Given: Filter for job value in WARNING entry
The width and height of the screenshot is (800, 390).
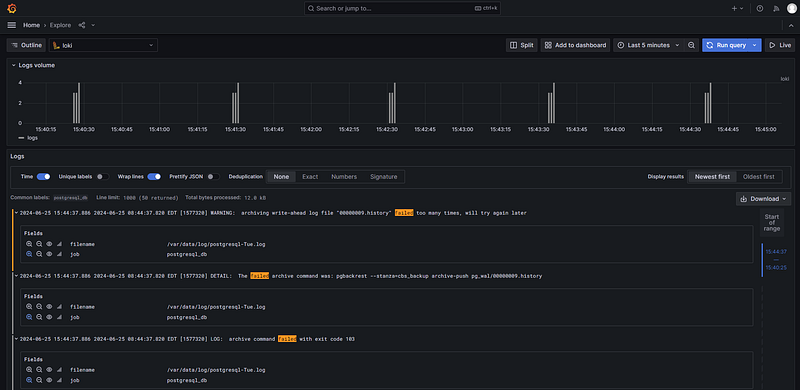Looking at the screenshot, I should pos(29,254).
